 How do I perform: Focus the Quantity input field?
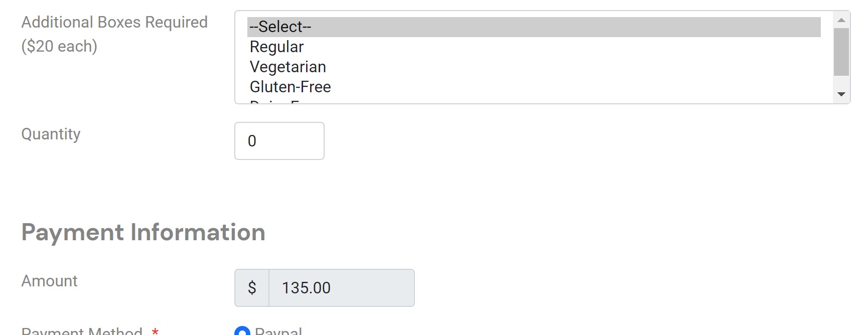point(279,141)
